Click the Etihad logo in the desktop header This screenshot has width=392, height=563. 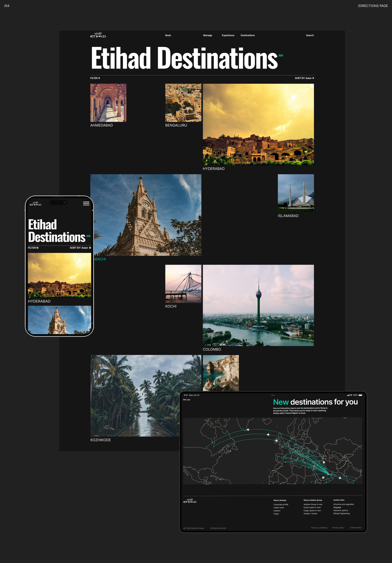[98, 35]
